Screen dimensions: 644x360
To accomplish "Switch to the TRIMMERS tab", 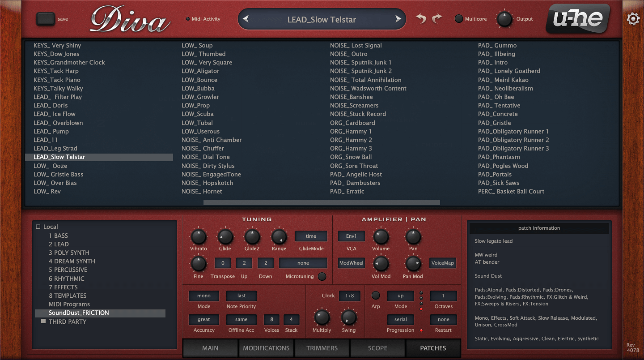I will pyautogui.click(x=322, y=348).
